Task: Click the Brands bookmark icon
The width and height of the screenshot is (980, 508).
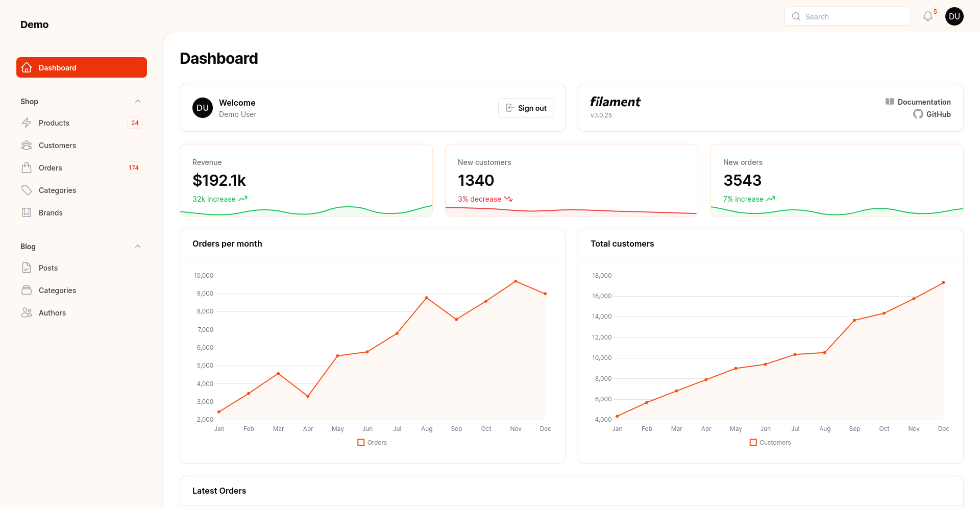Action: click(27, 213)
